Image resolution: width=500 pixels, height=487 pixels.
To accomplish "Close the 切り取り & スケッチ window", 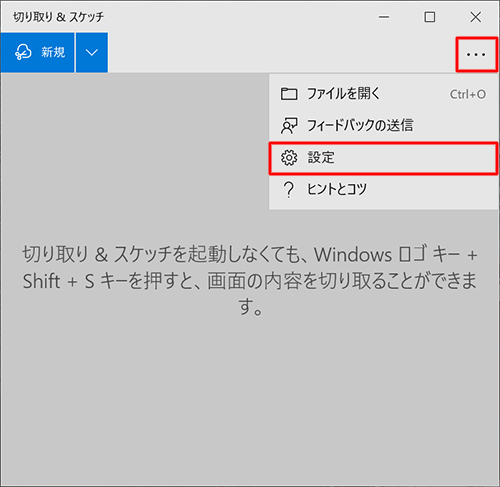I will click(x=476, y=17).
